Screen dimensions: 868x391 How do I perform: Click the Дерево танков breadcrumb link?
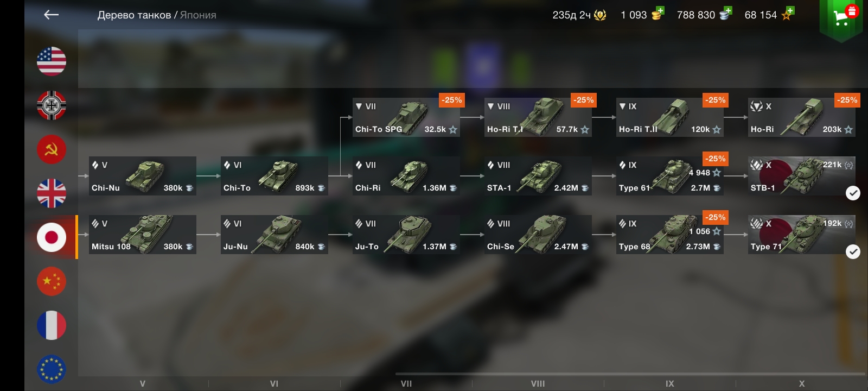tap(134, 15)
